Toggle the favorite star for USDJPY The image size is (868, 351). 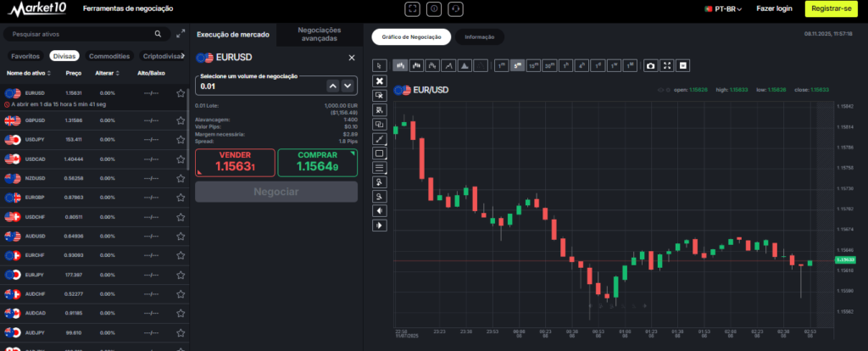[x=181, y=140]
